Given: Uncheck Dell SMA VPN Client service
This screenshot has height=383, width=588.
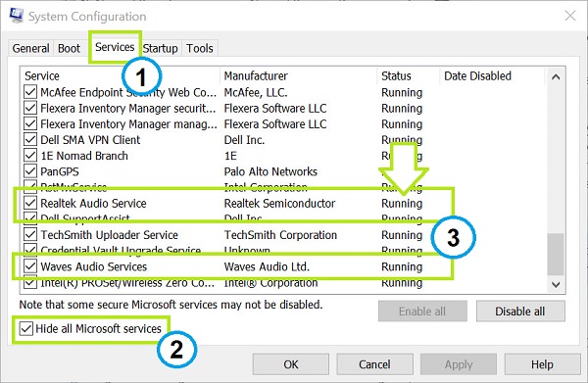Looking at the screenshot, I should click(x=30, y=140).
